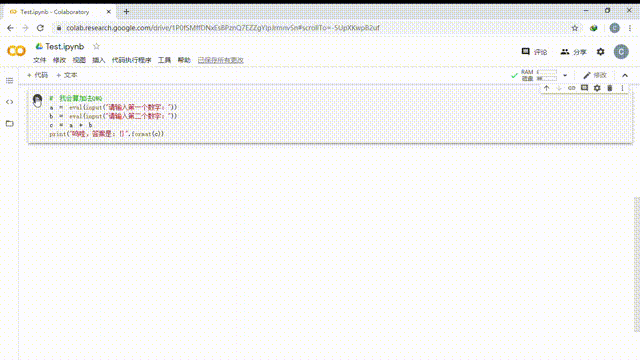
Task: Open cell editor settings gear
Action: click(x=597, y=88)
